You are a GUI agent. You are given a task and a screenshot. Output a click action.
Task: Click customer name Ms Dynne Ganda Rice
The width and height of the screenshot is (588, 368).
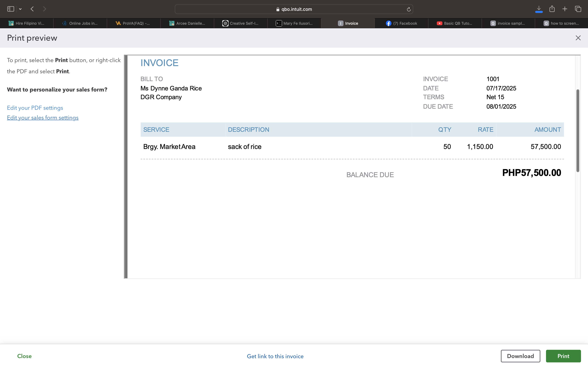pos(171,88)
